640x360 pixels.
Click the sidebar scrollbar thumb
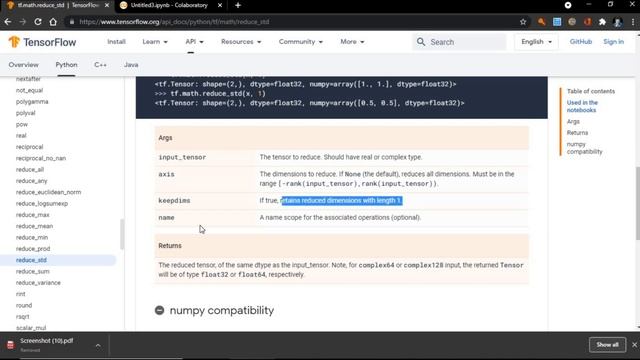click(122, 234)
